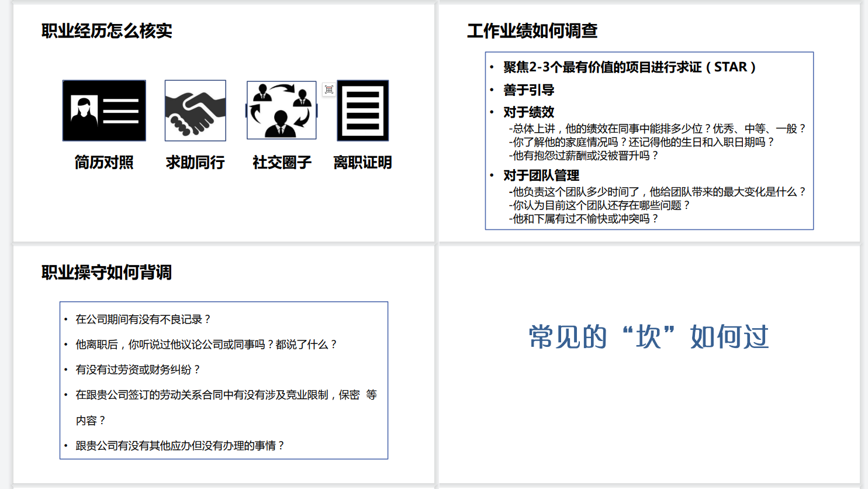Click the bullet 对于绩效
The width and height of the screenshot is (868, 489).
click(x=529, y=112)
